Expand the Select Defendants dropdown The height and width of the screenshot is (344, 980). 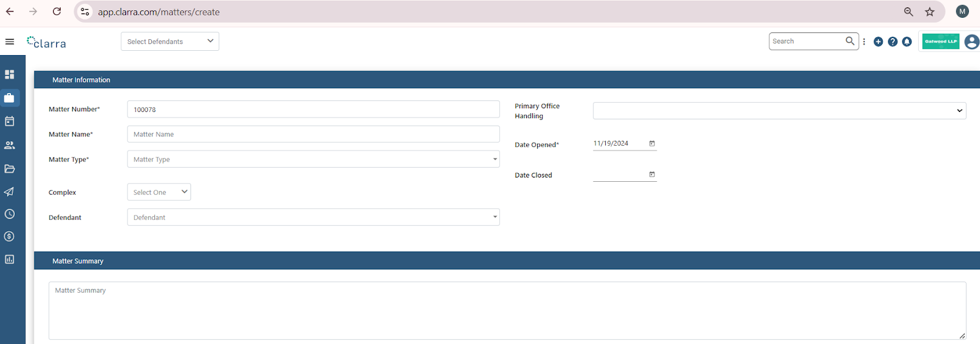170,42
